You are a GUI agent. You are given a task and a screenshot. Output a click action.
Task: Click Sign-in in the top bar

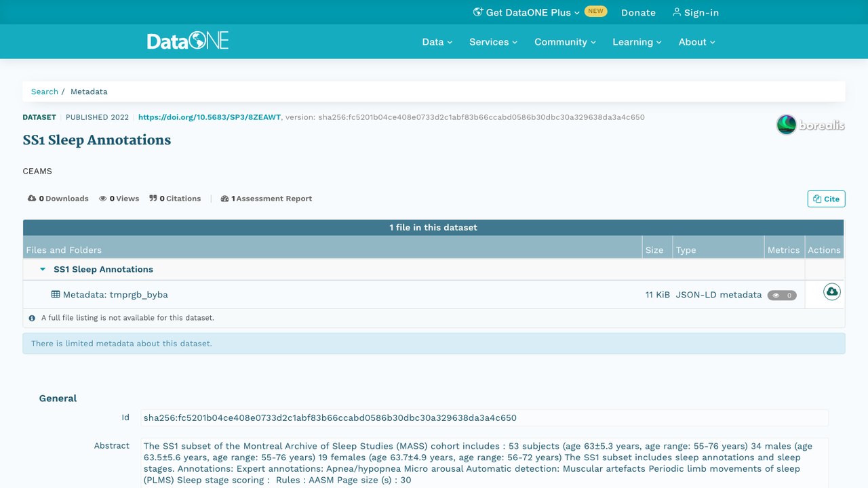click(696, 12)
